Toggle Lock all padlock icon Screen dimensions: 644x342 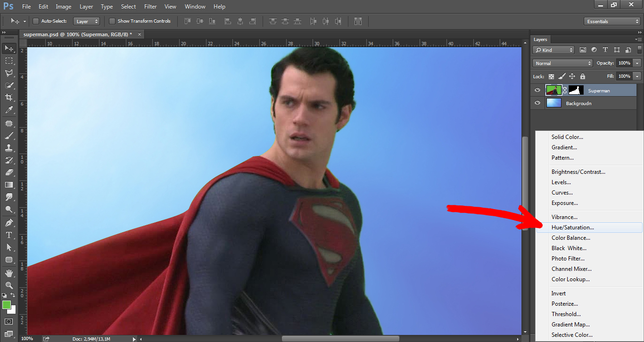pyautogui.click(x=583, y=76)
